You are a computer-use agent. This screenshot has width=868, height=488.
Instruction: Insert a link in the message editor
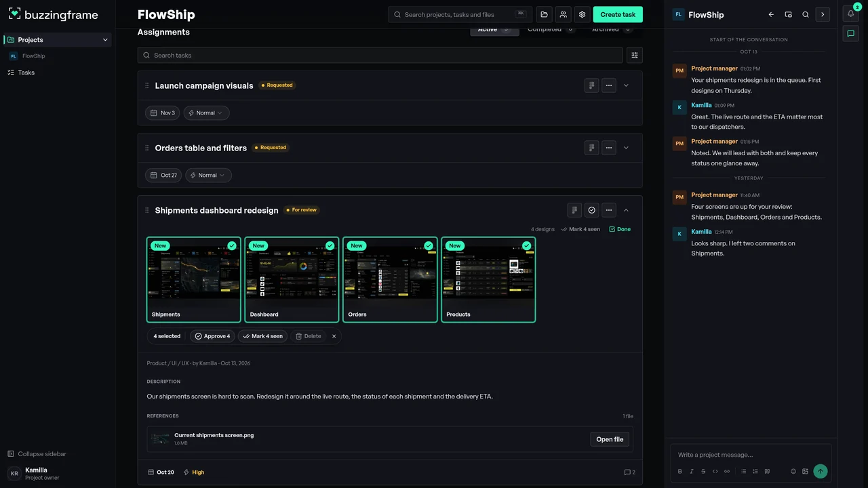pyautogui.click(x=727, y=471)
